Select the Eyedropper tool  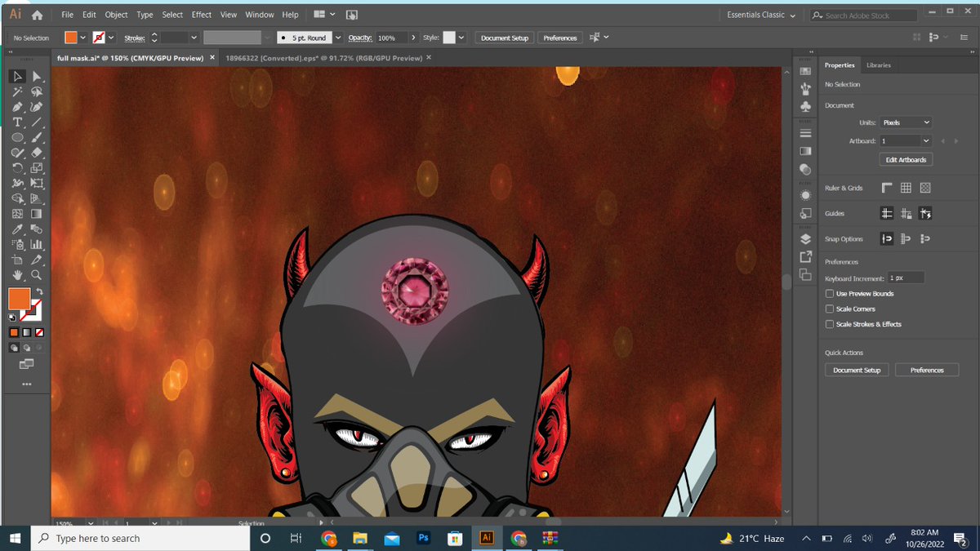point(17,229)
